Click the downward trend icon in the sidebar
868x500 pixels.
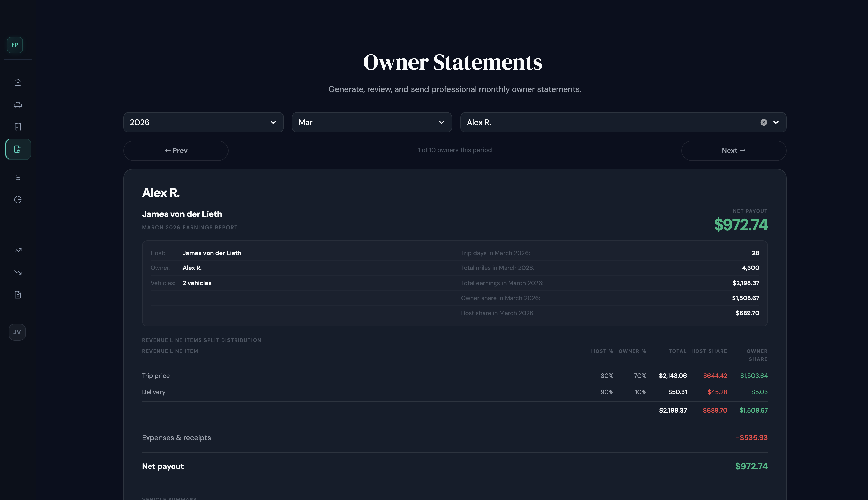point(17,272)
